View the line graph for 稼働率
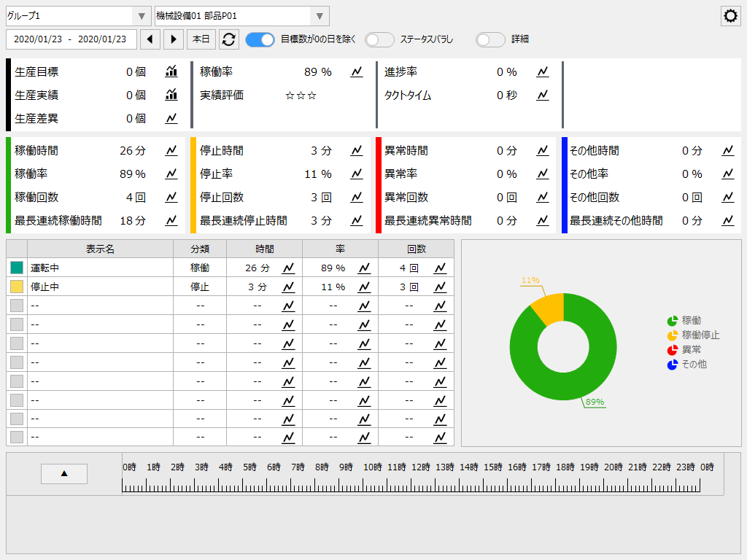Screen dimensions: 747x560 (357, 72)
